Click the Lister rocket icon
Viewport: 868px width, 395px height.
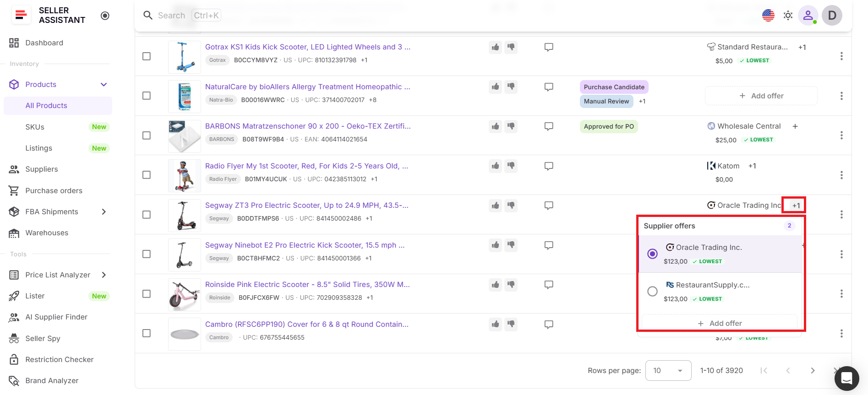click(14, 296)
